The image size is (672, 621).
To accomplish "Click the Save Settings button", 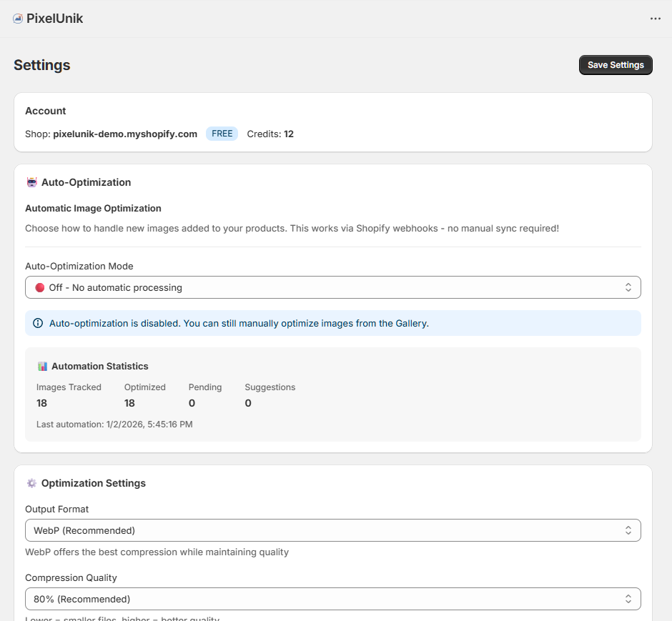I will pos(616,65).
